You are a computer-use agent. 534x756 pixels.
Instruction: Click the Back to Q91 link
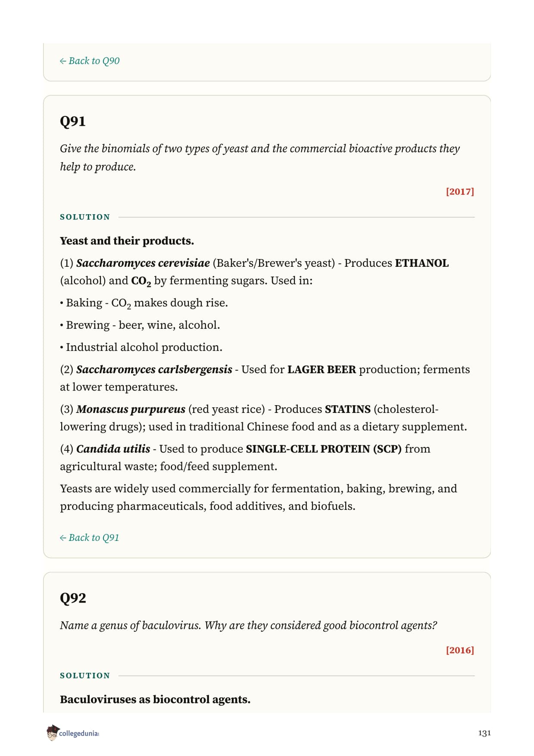coord(90,537)
